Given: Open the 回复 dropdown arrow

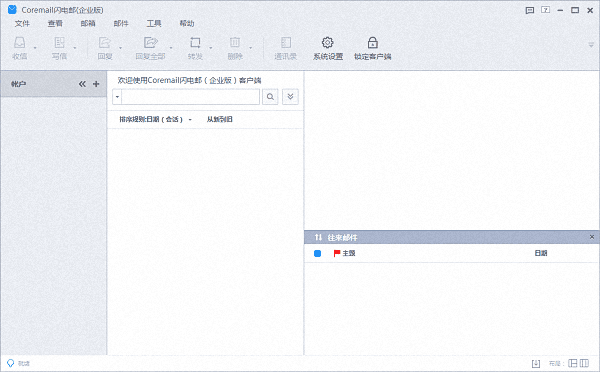Looking at the screenshot, I should pos(121,48).
